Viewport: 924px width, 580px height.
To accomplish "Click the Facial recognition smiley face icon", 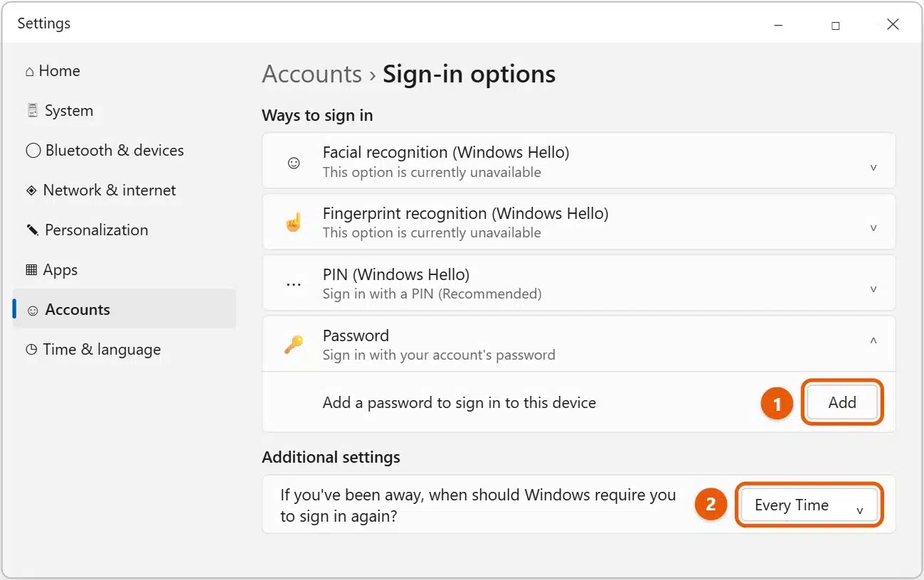I will coord(294,163).
